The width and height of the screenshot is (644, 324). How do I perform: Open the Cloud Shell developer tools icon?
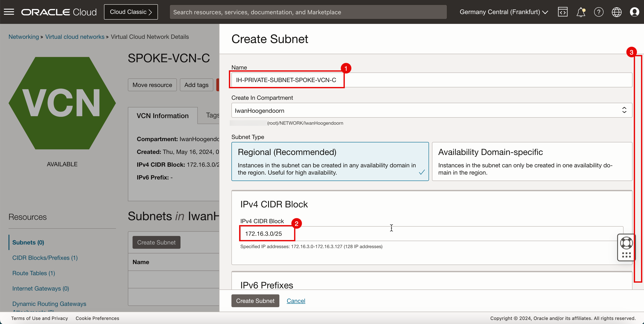(x=563, y=12)
